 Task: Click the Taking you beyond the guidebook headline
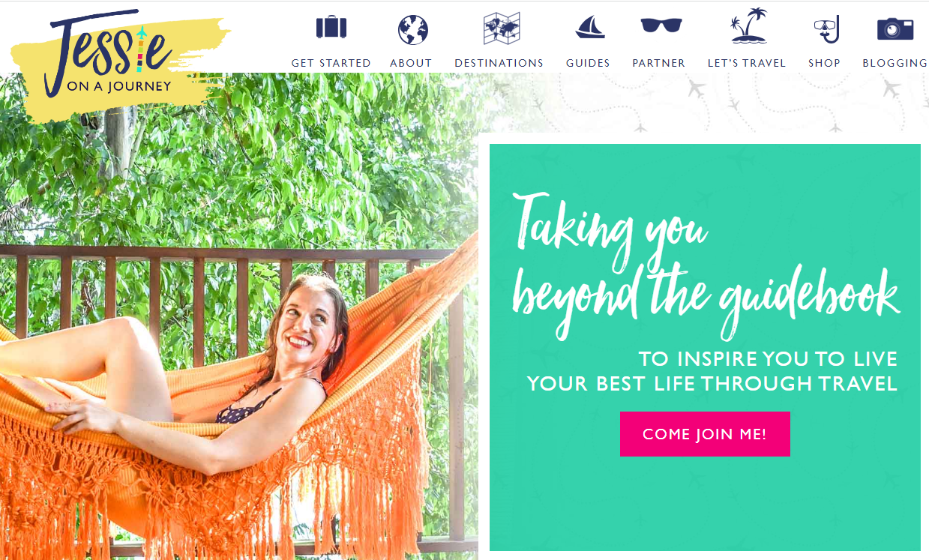click(x=705, y=264)
